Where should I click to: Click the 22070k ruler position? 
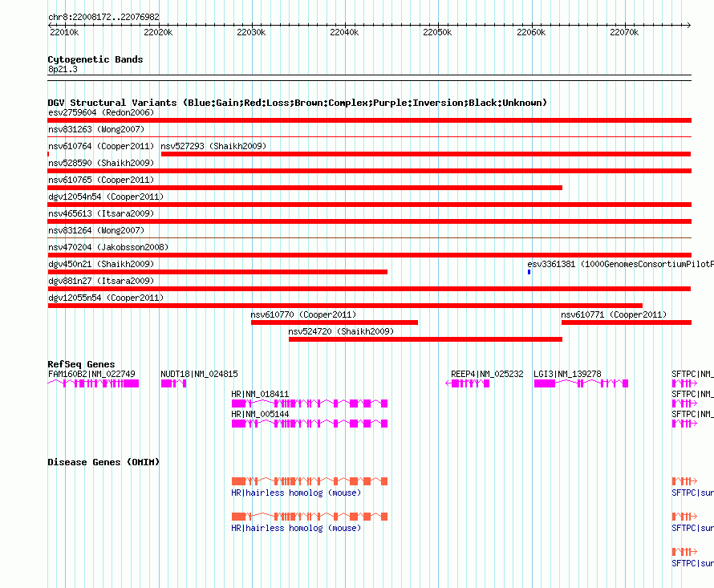[624, 32]
